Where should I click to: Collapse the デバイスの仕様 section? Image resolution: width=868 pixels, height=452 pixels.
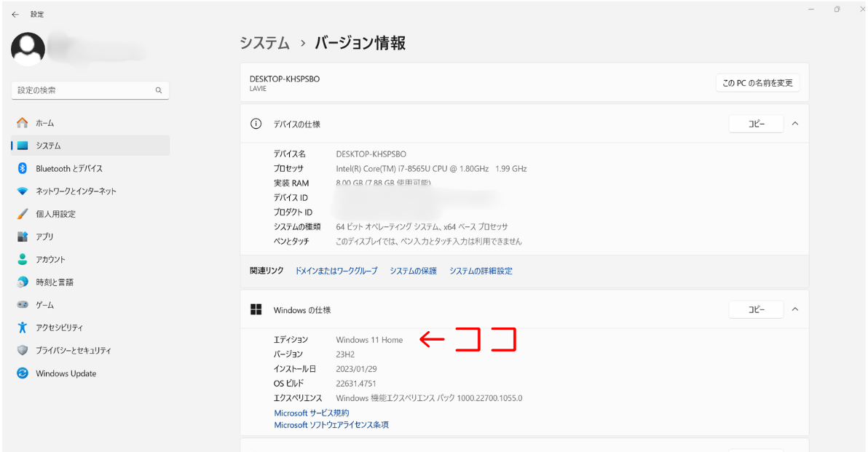pos(795,124)
